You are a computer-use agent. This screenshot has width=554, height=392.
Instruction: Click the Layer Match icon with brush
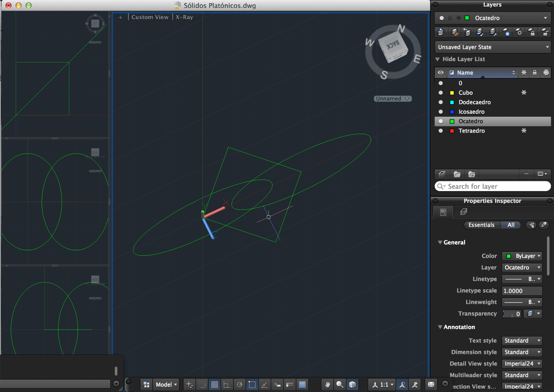(455, 32)
